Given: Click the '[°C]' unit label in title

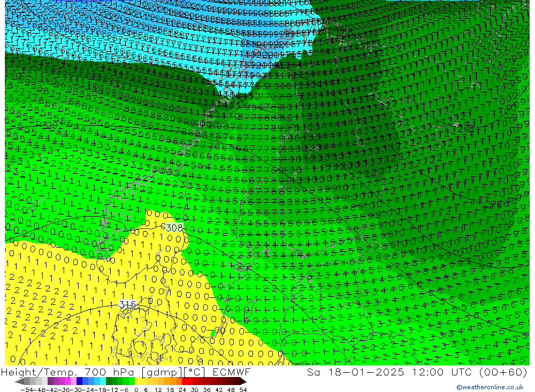Looking at the screenshot, I should [x=195, y=372].
